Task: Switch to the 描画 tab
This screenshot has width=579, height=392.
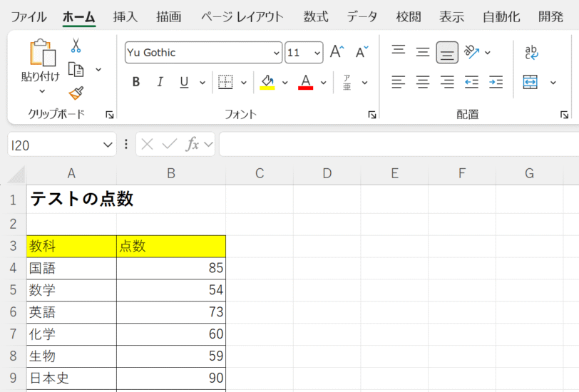Action: [168, 17]
